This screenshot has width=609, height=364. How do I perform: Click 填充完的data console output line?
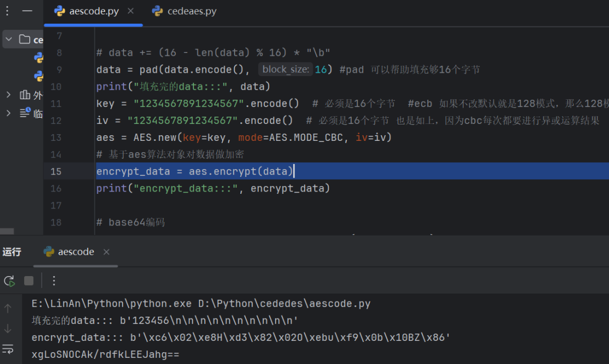tap(165, 321)
